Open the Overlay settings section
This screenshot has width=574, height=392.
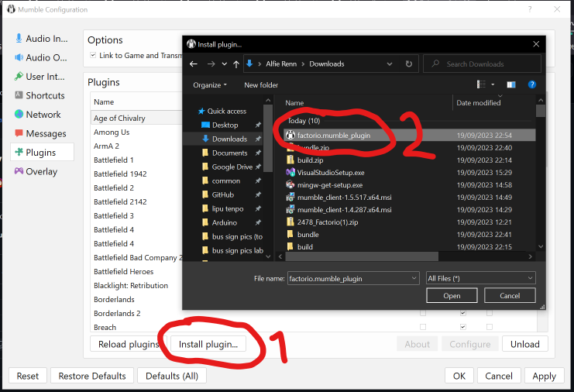[x=42, y=172]
